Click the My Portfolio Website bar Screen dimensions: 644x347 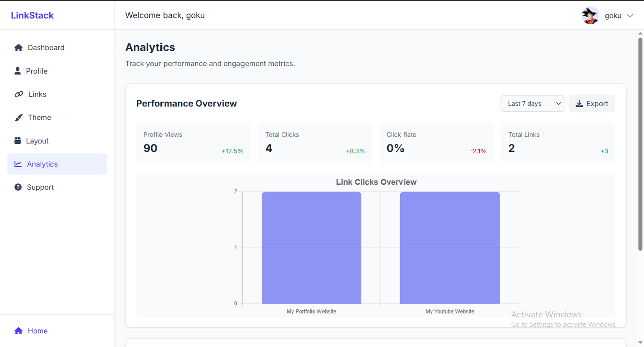tap(311, 248)
